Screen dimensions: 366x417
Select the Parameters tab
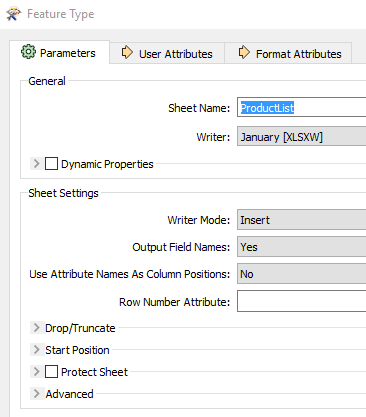pyautogui.click(x=60, y=52)
